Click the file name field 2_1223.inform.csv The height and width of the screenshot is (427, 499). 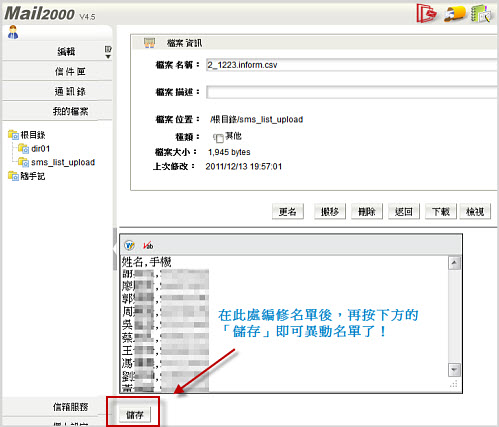(x=352, y=65)
